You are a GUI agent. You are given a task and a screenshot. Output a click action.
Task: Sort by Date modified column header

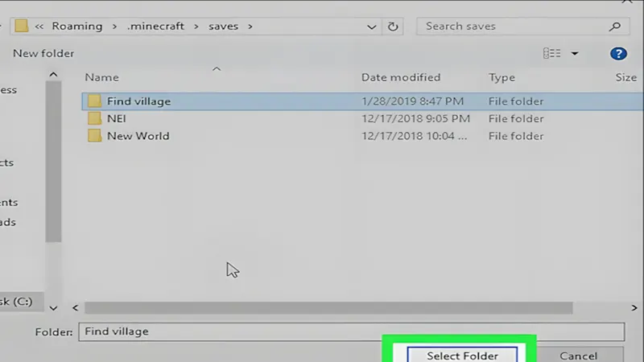click(401, 77)
